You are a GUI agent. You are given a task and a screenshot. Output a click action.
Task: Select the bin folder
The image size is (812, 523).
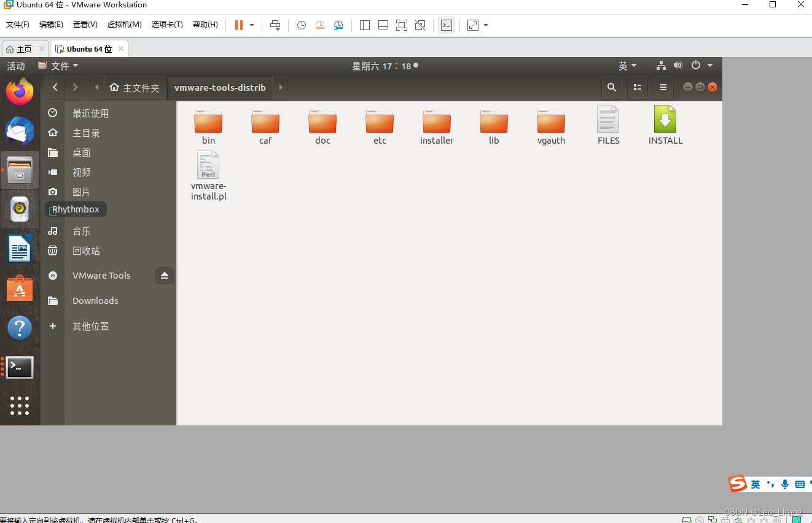pos(208,128)
